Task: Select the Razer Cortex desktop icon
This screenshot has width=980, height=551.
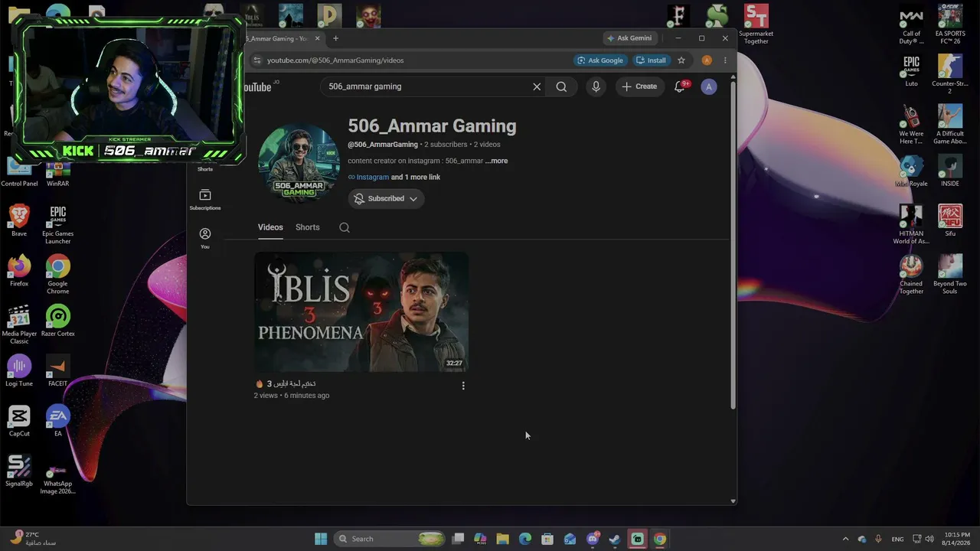Action: point(57,321)
